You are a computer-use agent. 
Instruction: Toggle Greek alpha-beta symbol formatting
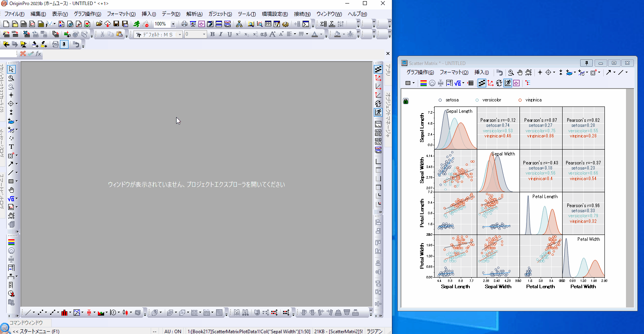point(263,34)
